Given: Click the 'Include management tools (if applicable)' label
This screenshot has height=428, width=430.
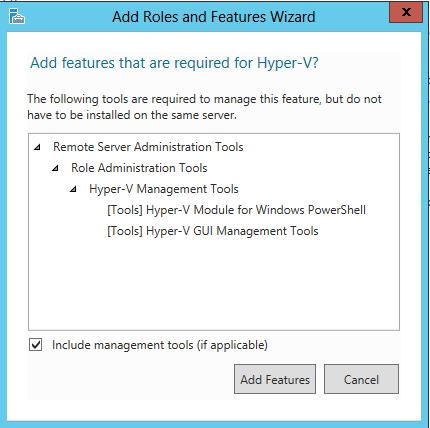Looking at the screenshot, I should coord(160,345).
